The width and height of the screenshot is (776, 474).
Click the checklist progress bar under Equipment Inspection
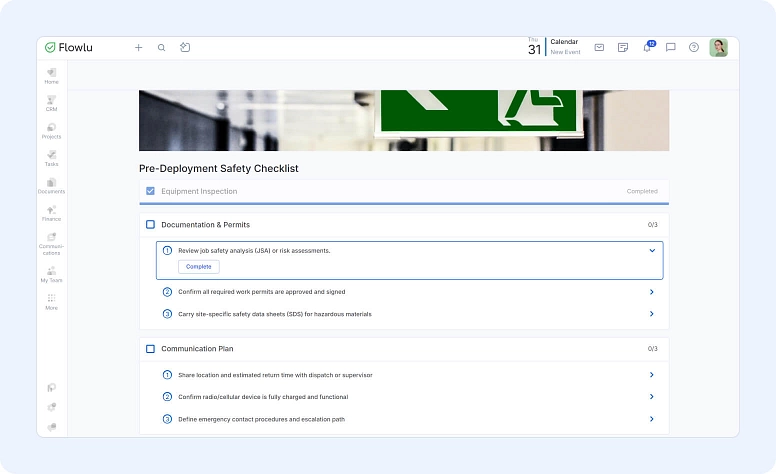point(404,203)
